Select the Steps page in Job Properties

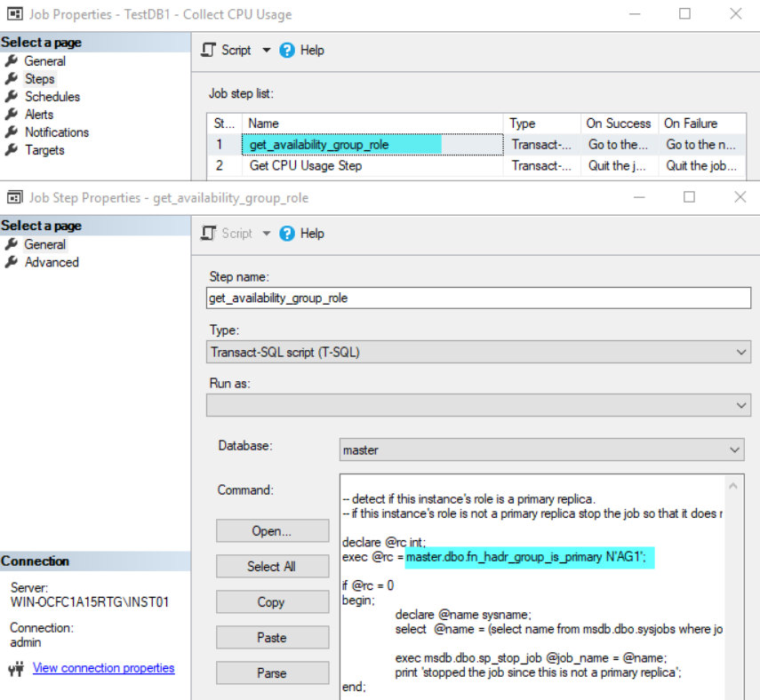[39, 79]
